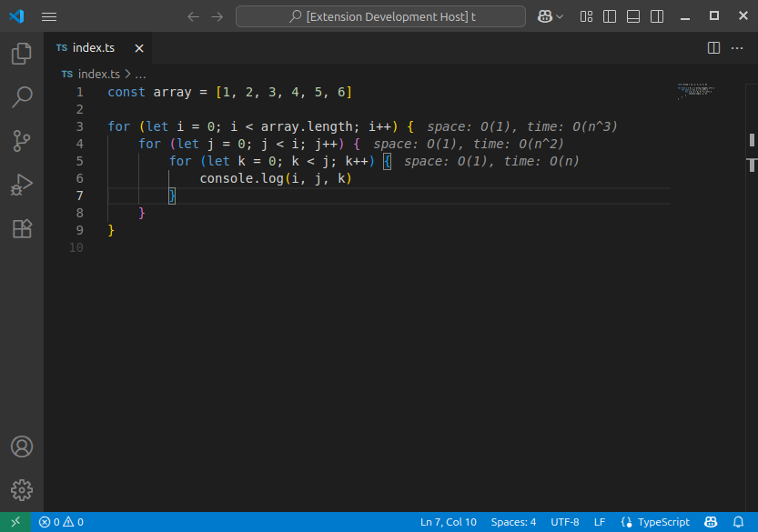
Task: Go back with the left arrow
Action: coord(193,17)
